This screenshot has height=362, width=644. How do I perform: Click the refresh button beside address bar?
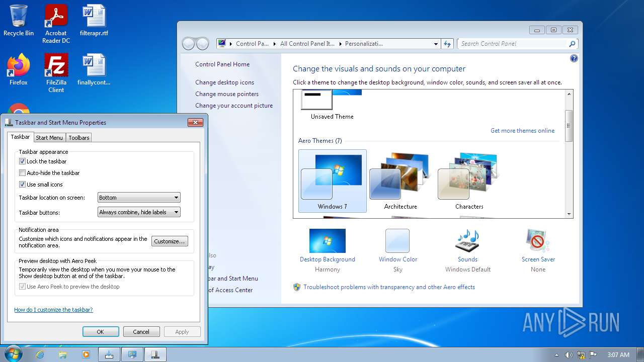click(447, 44)
